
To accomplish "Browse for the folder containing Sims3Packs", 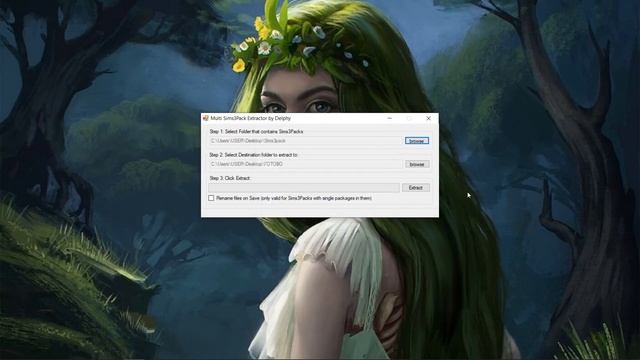I will tap(417, 141).
